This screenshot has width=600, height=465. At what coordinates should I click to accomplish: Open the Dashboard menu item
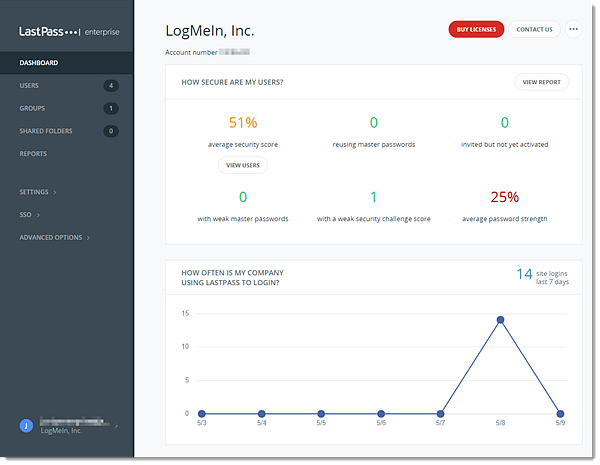pos(67,63)
